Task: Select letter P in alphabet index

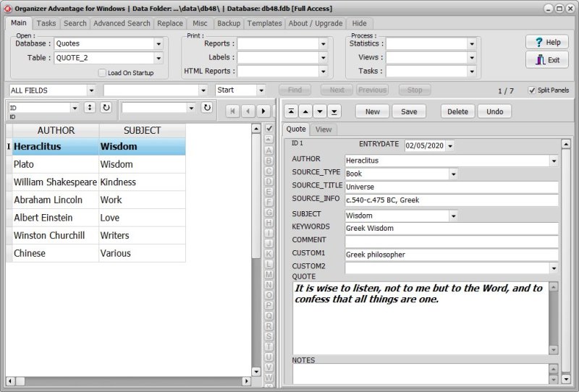Action: click(x=269, y=305)
